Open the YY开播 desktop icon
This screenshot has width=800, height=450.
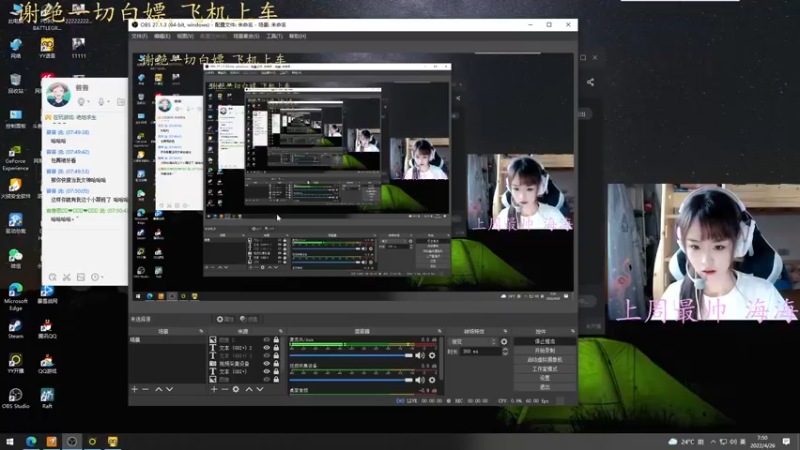point(15,364)
